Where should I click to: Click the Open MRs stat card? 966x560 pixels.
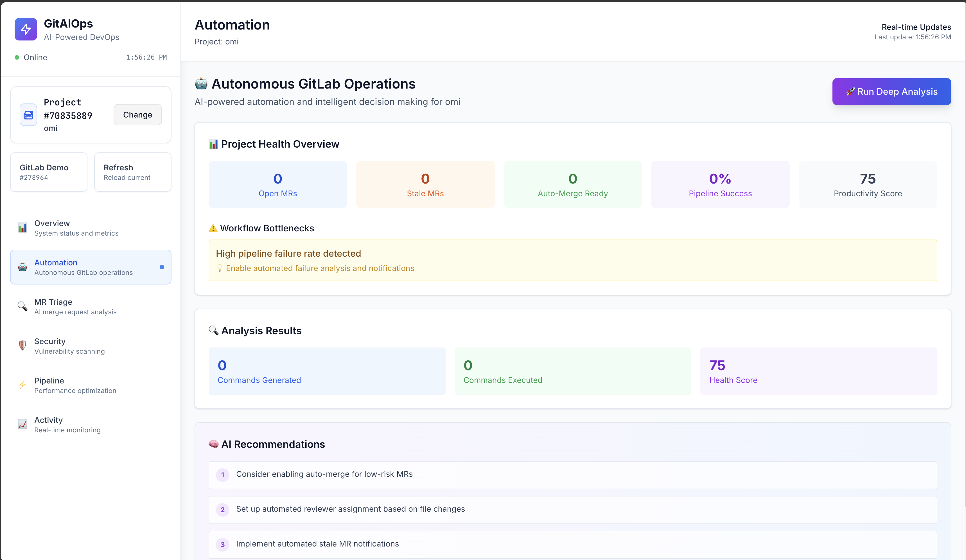(x=277, y=184)
